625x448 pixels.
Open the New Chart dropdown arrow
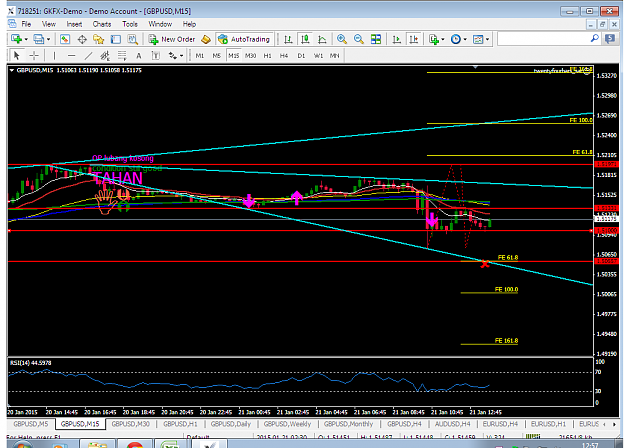coord(26,39)
